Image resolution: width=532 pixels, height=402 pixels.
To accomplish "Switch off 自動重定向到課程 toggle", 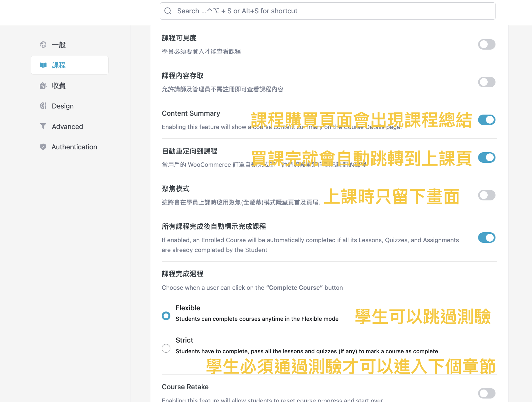I will click(487, 157).
